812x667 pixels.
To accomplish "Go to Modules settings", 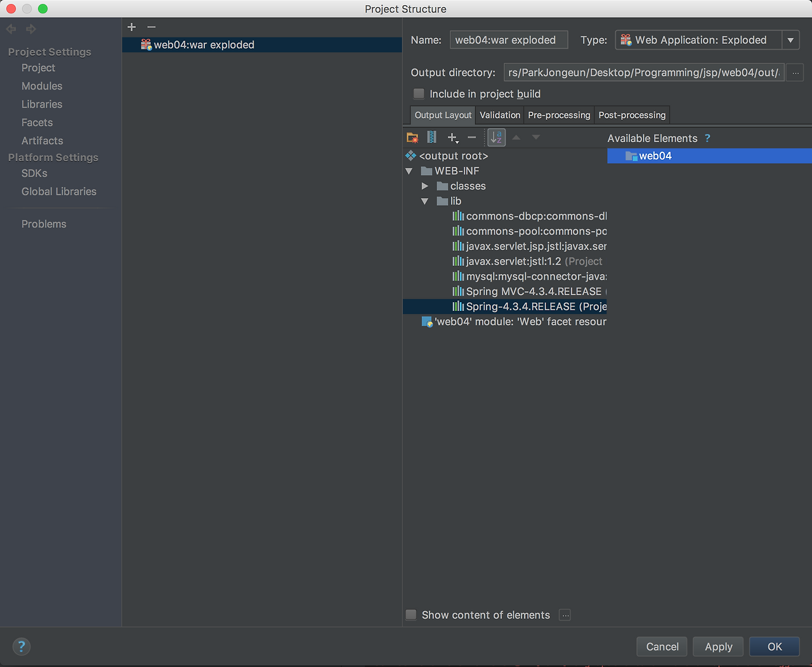I will click(x=42, y=86).
